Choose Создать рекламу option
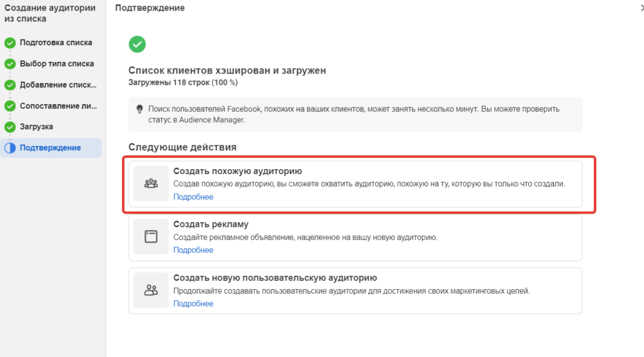644x357 pixels. point(355,237)
